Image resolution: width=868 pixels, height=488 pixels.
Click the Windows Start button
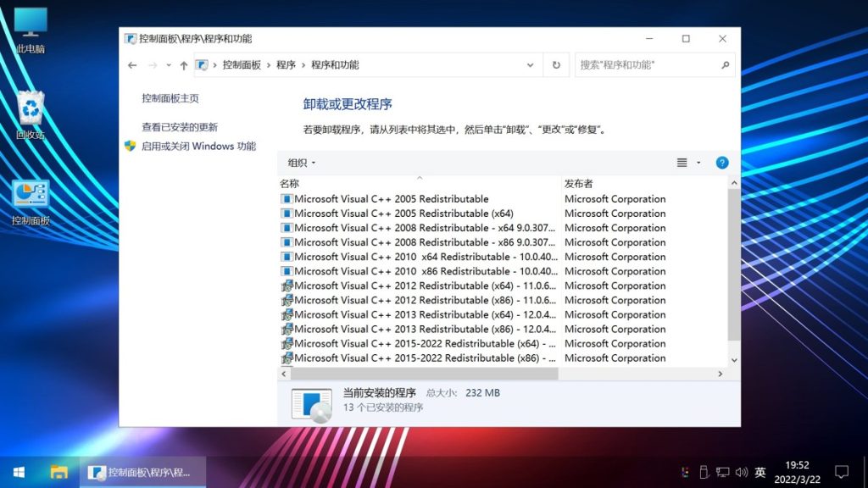tap(19, 472)
